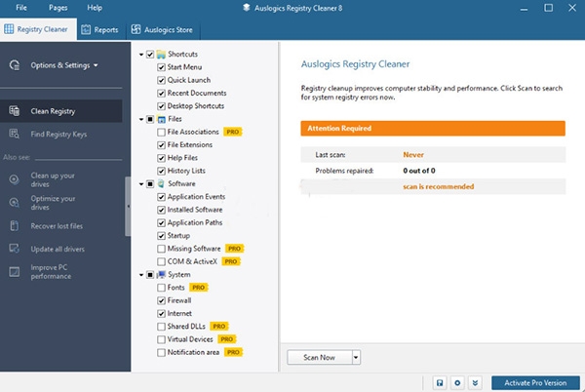
Task: Uncheck the Start Menu checkbox
Action: point(161,67)
